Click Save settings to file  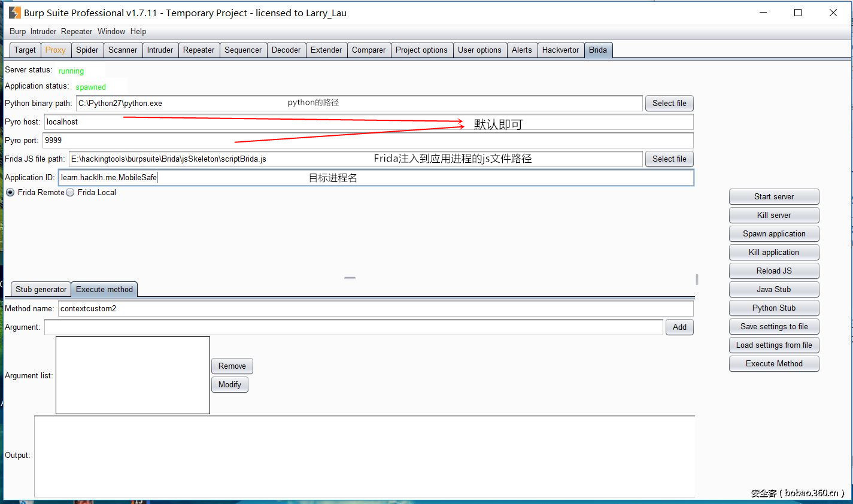pos(773,326)
